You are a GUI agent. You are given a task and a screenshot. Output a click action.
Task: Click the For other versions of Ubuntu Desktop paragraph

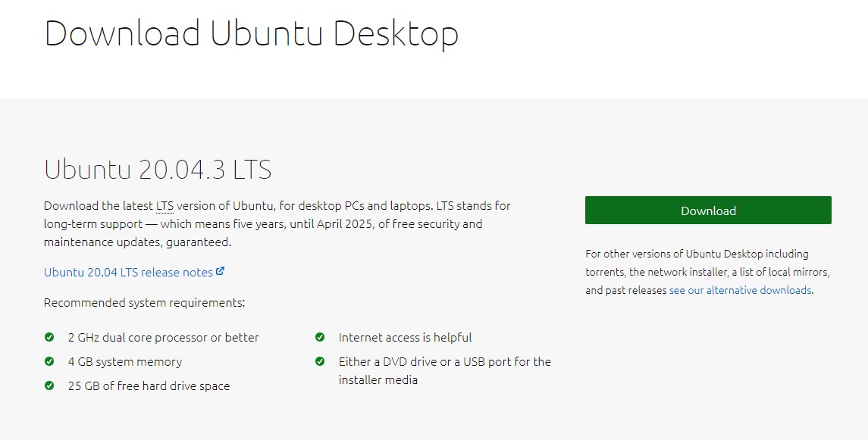pyautogui.click(x=708, y=272)
